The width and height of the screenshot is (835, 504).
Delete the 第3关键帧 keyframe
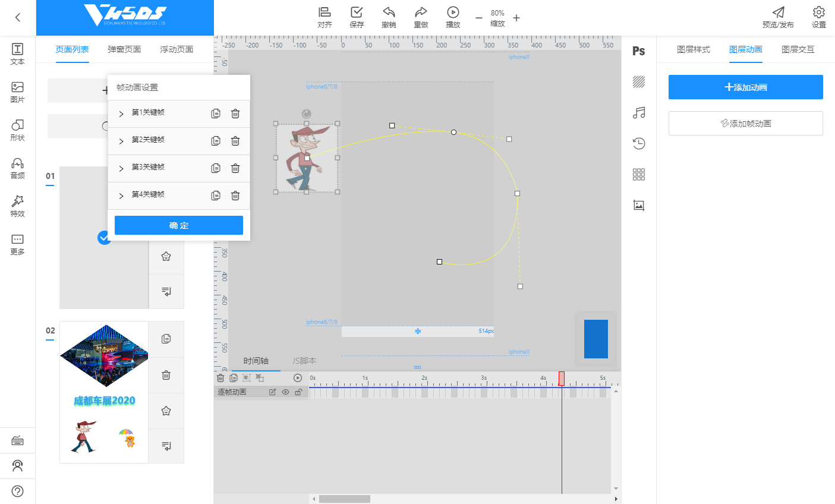(235, 168)
